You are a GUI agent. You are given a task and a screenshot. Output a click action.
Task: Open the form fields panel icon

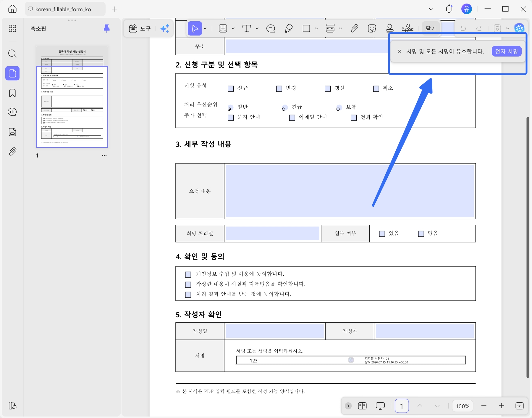[x=12, y=132]
